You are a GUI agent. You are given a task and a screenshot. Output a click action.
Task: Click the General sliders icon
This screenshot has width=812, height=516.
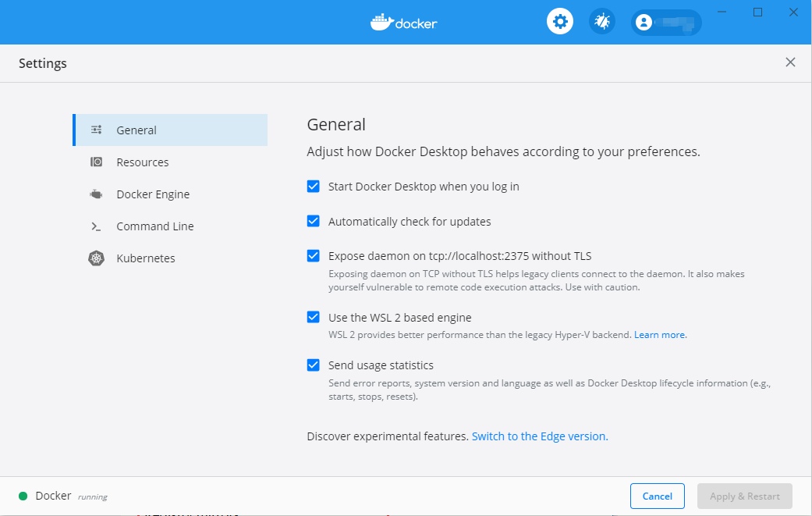coord(96,130)
